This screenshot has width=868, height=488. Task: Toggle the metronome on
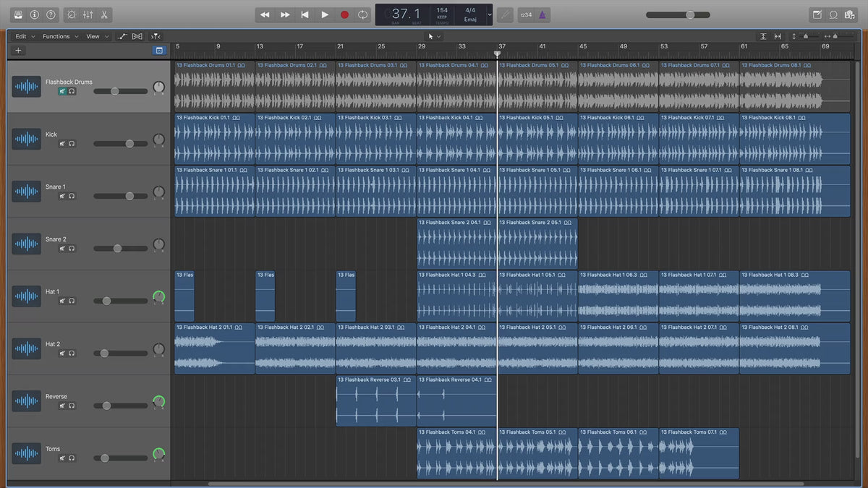542,14
